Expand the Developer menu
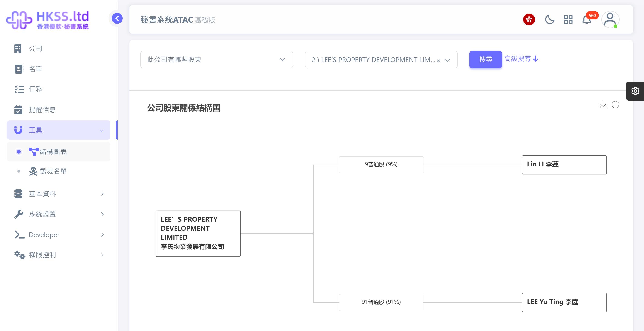Viewport: 644px width, 331px height. (x=102, y=235)
